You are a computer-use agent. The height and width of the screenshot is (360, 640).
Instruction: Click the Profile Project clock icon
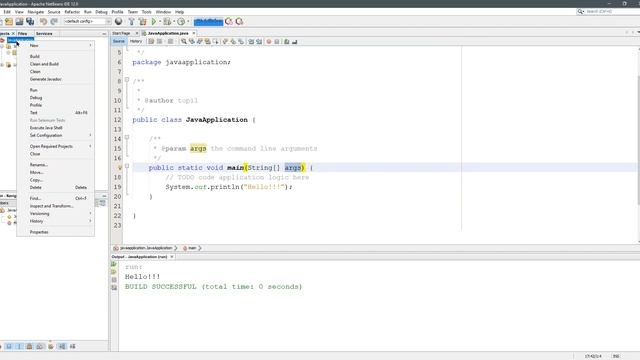point(181,21)
